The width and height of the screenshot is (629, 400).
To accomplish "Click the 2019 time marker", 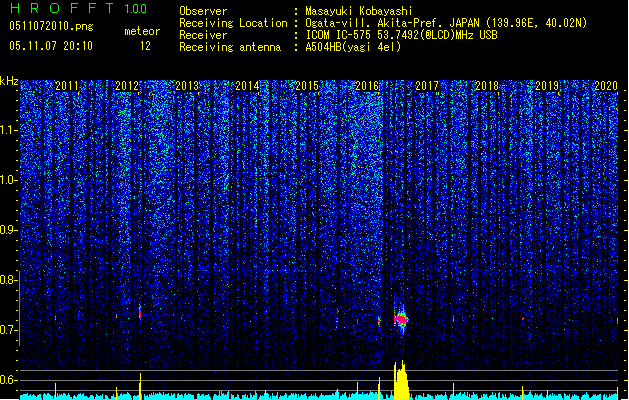I will (x=547, y=86).
